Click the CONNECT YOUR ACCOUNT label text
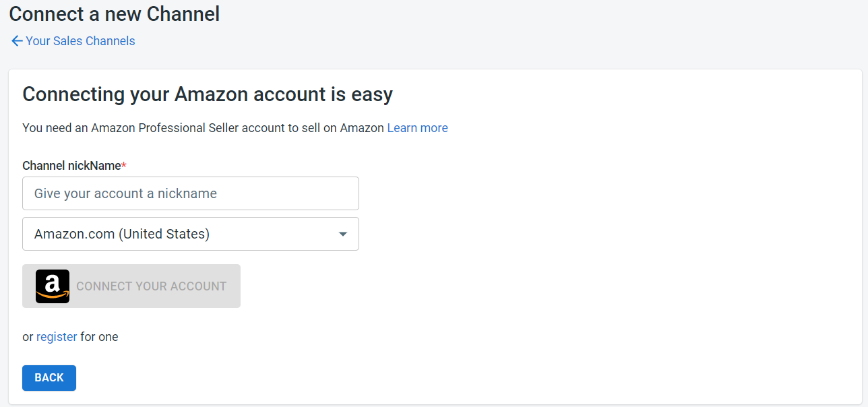 [x=151, y=286]
